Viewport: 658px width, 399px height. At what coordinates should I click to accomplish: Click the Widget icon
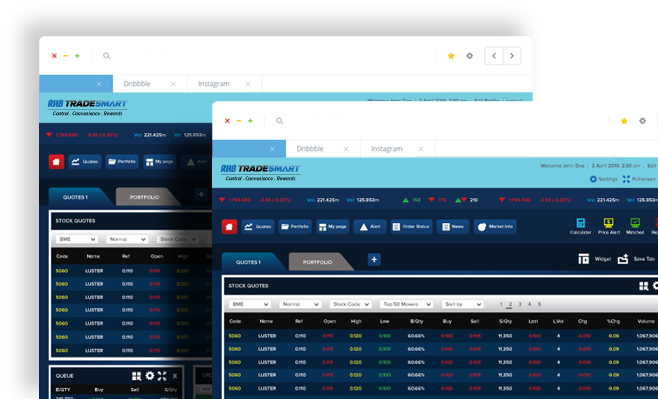(583, 259)
